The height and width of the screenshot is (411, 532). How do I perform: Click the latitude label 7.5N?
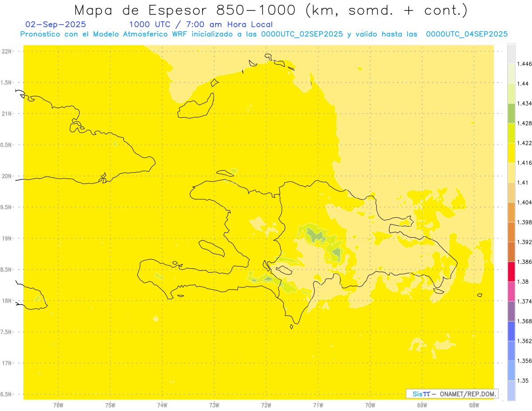coord(7,332)
